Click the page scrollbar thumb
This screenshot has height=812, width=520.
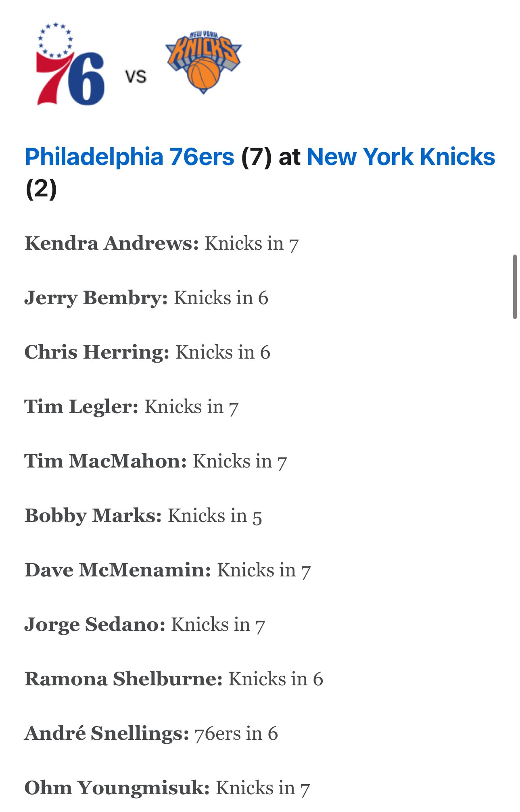pyautogui.click(x=515, y=287)
